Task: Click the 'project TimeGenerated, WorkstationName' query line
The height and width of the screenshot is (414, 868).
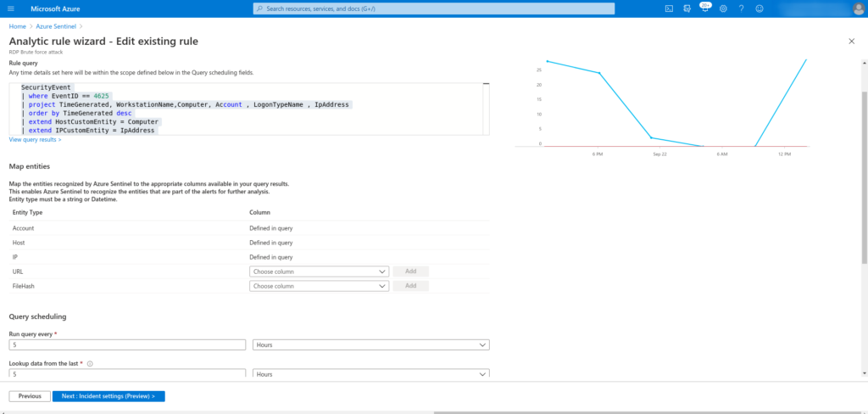Action: pos(187,104)
